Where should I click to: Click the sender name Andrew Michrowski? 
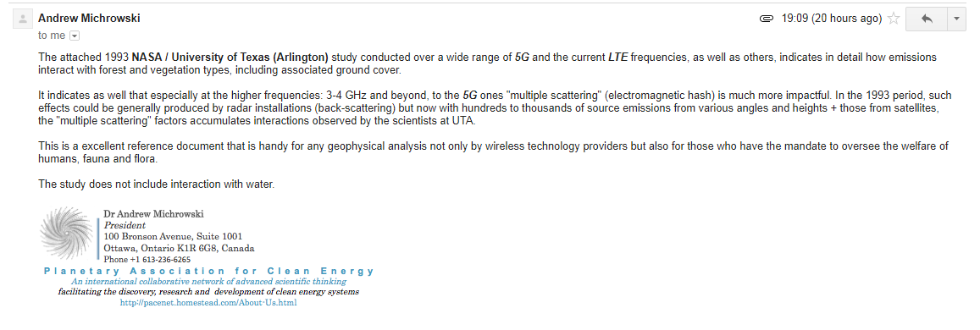[x=89, y=18]
